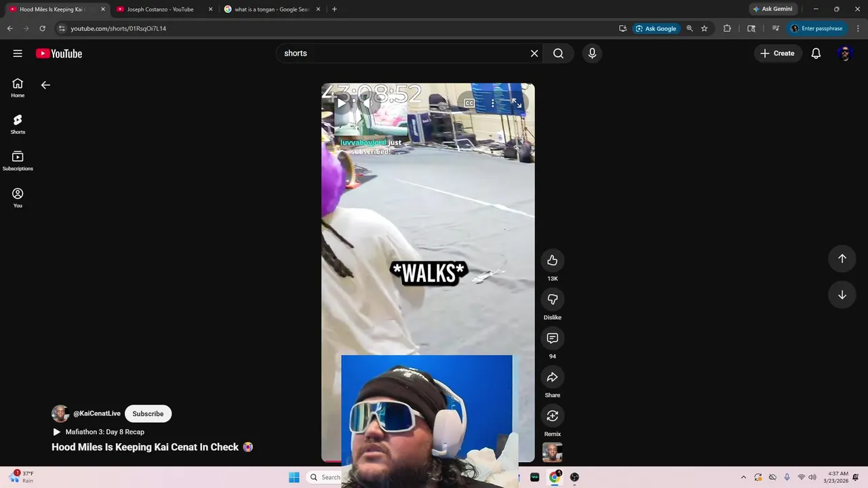Open YouTube notifications bell
The image size is (868, 488).
[x=816, y=54]
